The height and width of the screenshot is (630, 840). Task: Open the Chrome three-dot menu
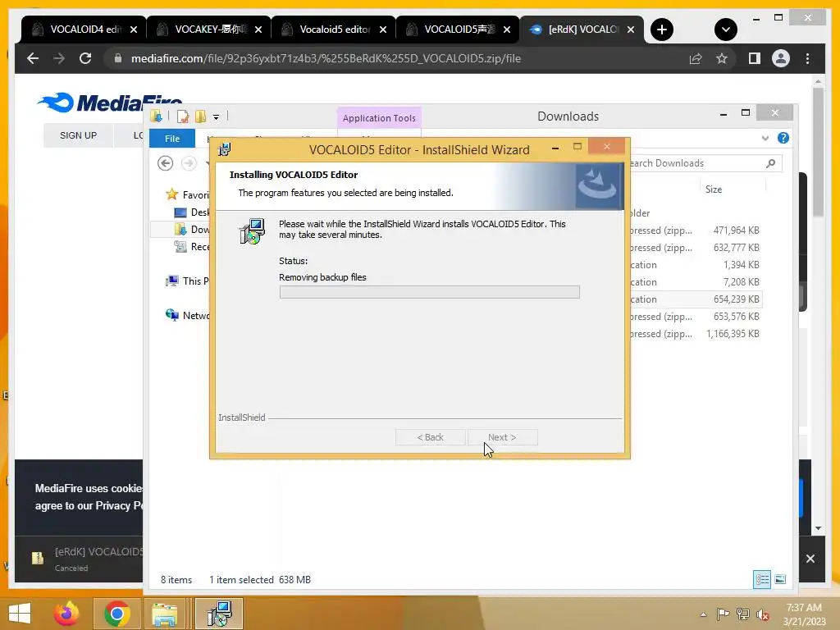pos(807,58)
